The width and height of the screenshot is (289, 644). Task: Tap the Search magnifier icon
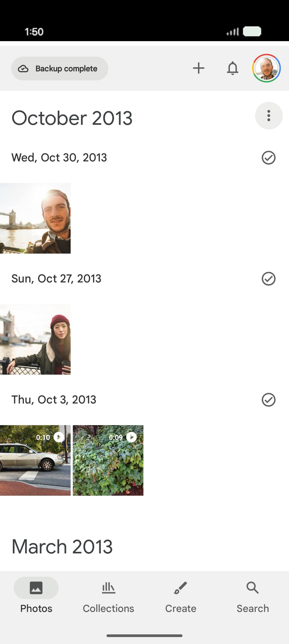253,588
